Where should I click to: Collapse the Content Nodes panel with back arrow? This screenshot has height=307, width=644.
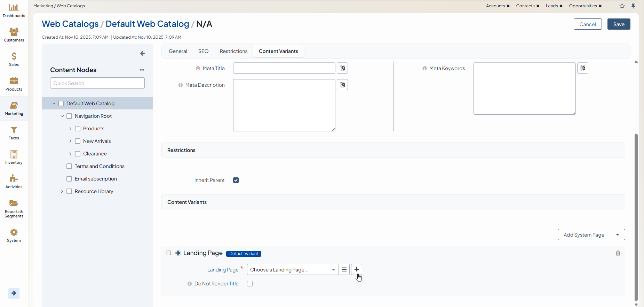point(142,53)
